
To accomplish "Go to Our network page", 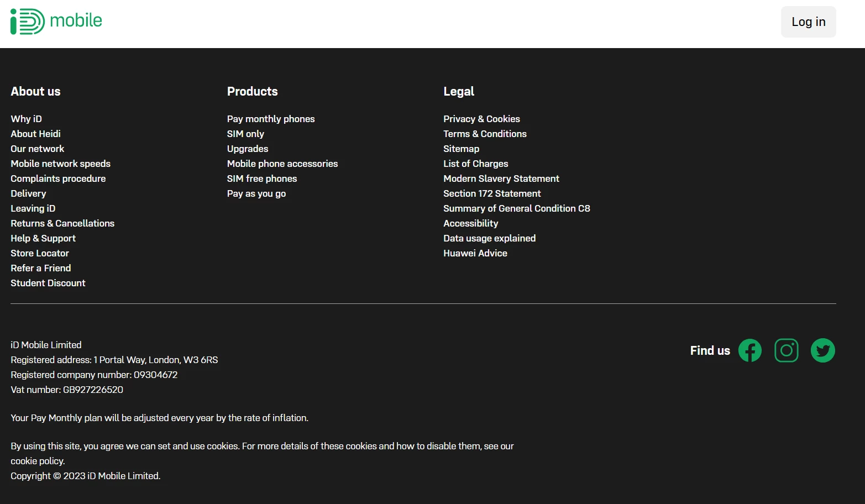I will point(38,149).
